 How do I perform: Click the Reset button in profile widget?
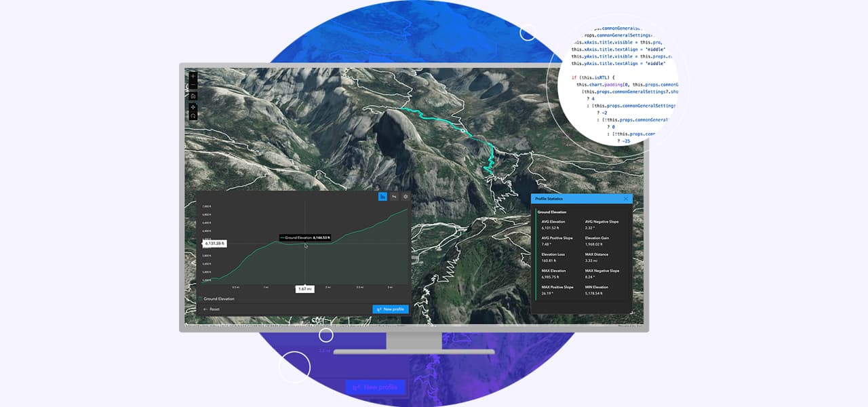point(215,309)
